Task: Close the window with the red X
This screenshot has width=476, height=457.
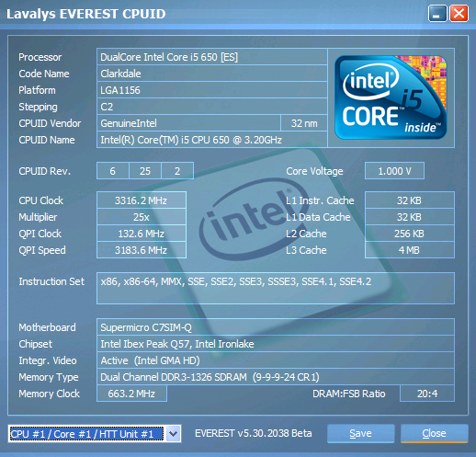Action: click(459, 14)
